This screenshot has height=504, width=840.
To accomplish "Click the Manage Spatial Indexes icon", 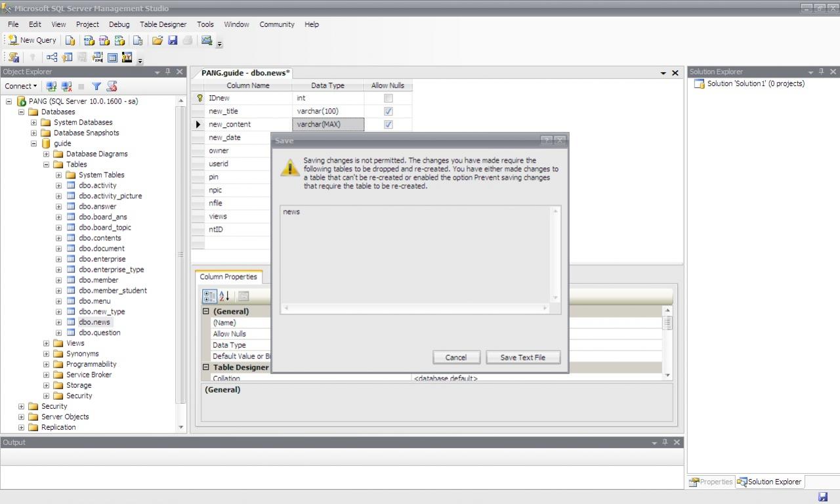I will click(127, 58).
